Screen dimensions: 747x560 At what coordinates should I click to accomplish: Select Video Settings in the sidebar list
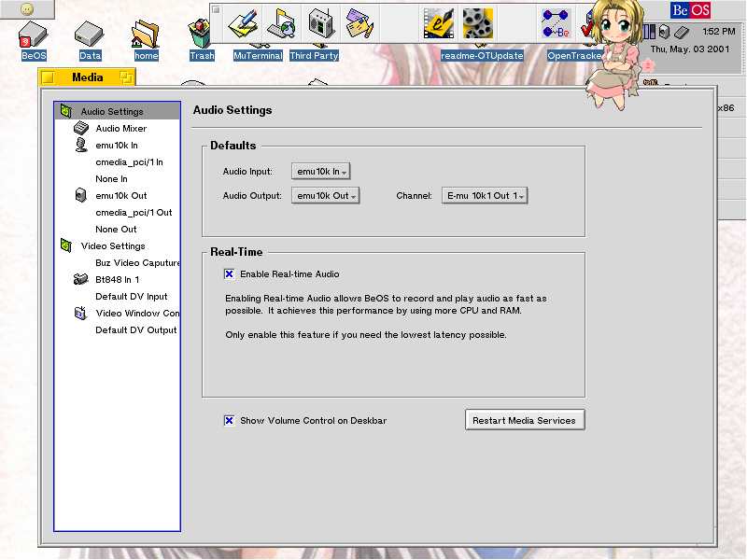click(x=113, y=246)
